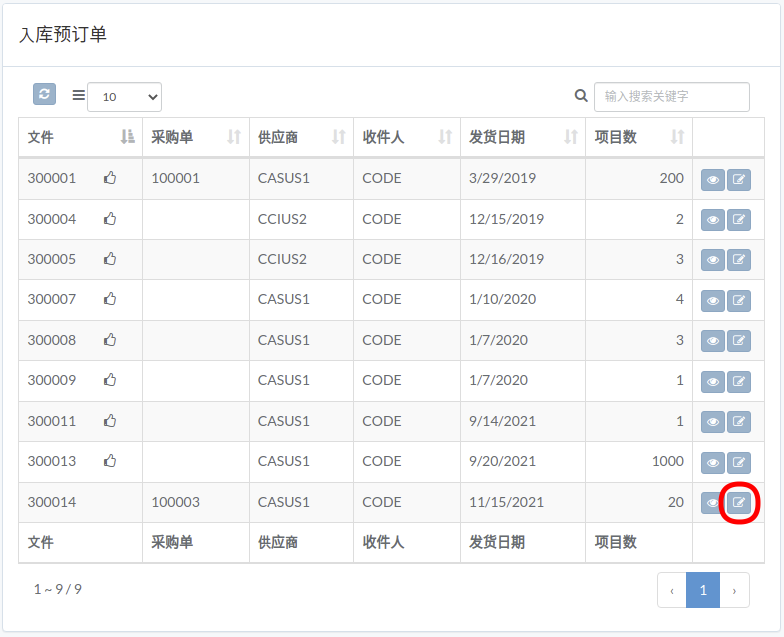View order 300009 using eye icon
The image size is (784, 637).
713,382
